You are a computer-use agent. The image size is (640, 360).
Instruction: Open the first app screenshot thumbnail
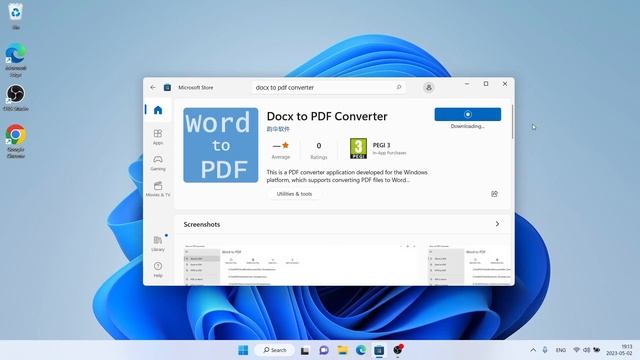coord(300,264)
